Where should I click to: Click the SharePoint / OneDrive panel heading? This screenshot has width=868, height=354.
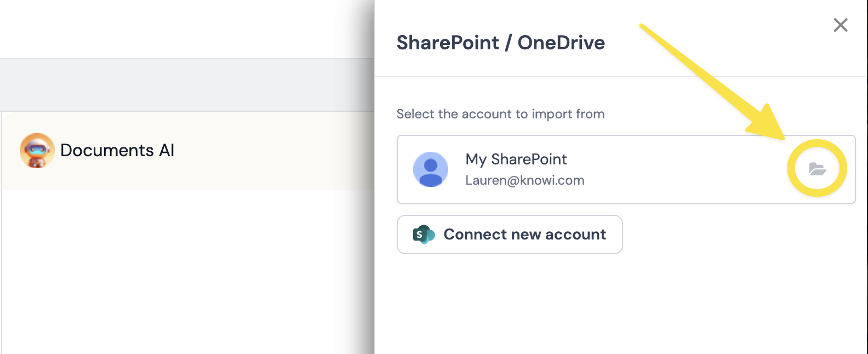[500, 43]
